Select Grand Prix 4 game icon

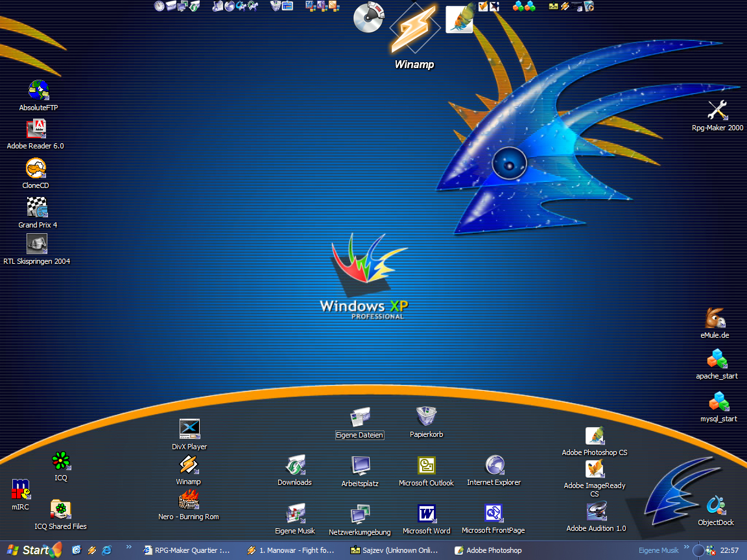click(37, 207)
